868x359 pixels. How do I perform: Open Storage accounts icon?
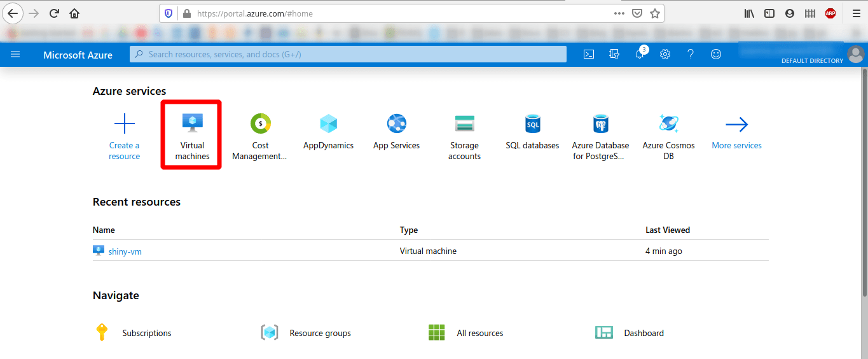(464, 123)
